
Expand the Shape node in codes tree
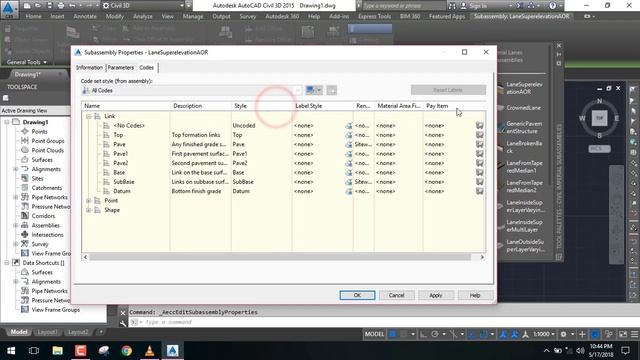(89, 210)
